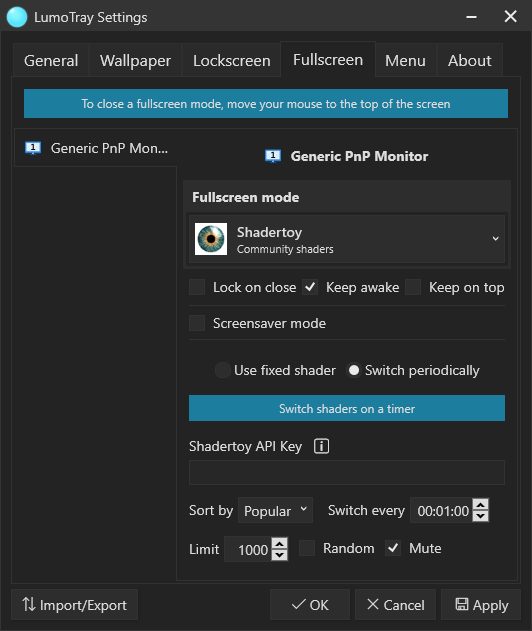Enable Keep on top checkbox
This screenshot has height=631, width=532.
tap(413, 287)
